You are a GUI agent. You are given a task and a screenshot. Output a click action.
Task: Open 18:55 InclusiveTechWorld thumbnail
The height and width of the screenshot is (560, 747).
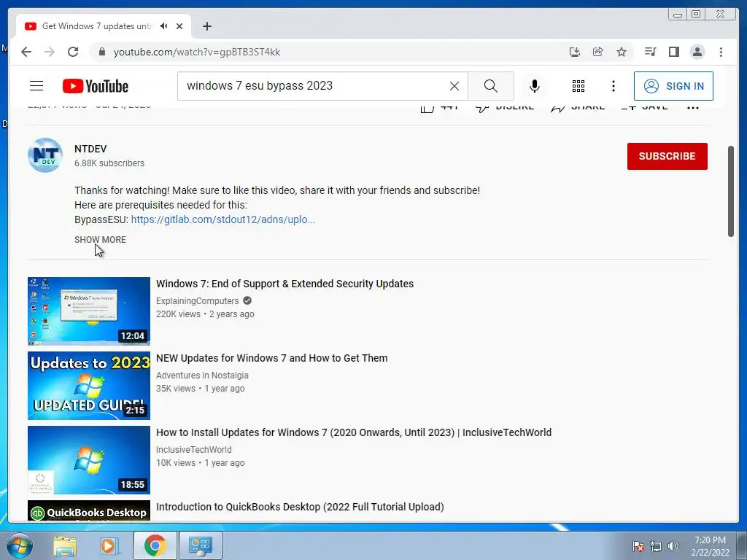point(88,459)
